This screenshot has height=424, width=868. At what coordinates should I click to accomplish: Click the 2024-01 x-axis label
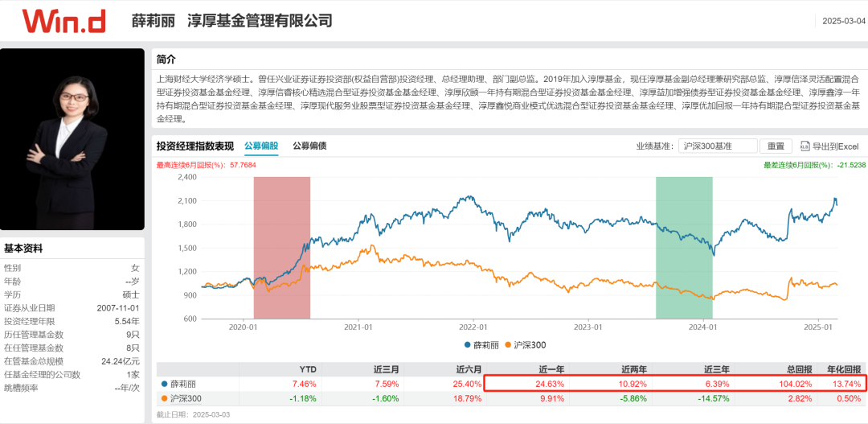point(703,327)
